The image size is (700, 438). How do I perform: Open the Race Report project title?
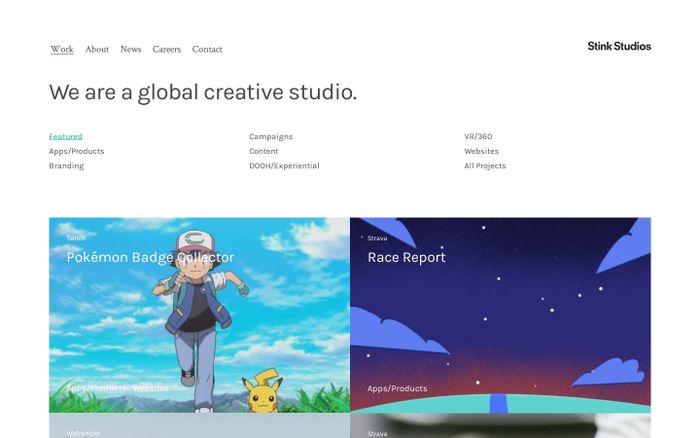coord(406,257)
